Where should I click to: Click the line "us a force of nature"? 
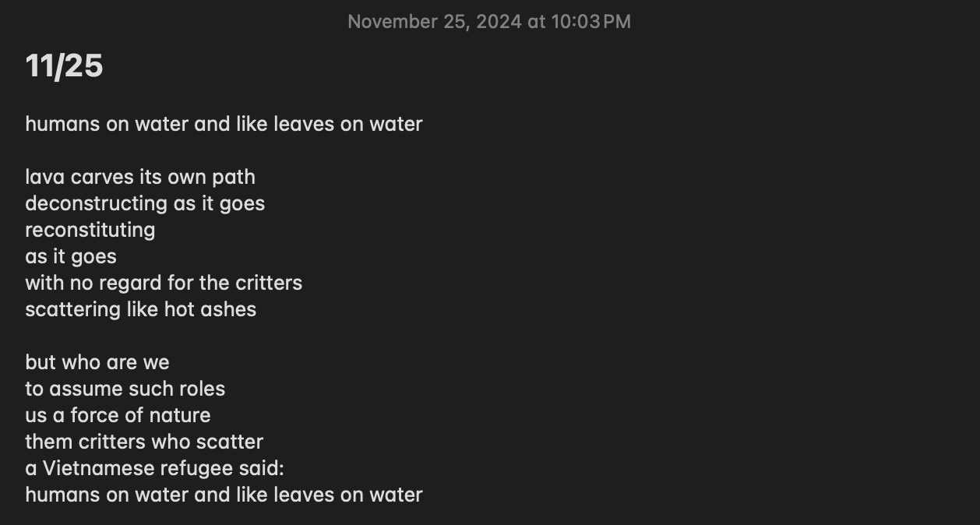pyautogui.click(x=118, y=415)
